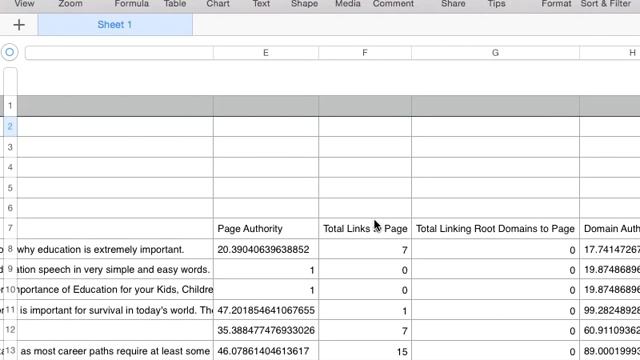Select row 4 header

tap(10, 167)
